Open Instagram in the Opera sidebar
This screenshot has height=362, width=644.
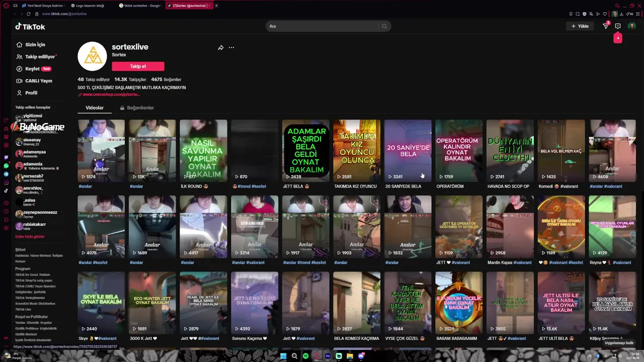pos(6,182)
